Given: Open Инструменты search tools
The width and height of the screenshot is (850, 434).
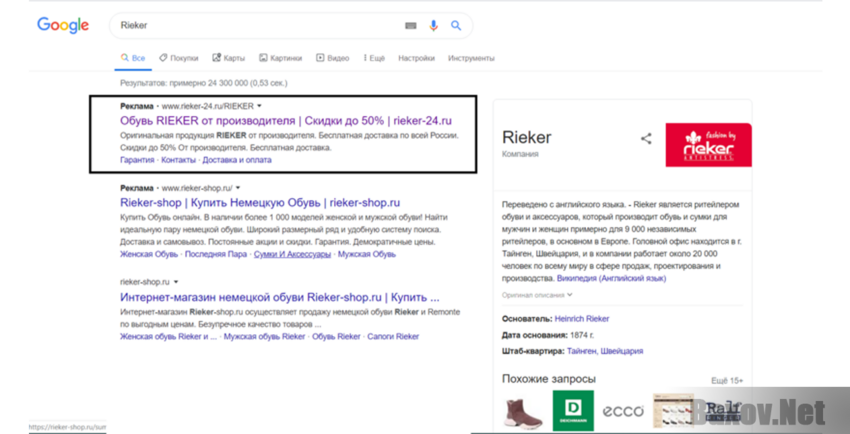Looking at the screenshot, I should [x=471, y=58].
